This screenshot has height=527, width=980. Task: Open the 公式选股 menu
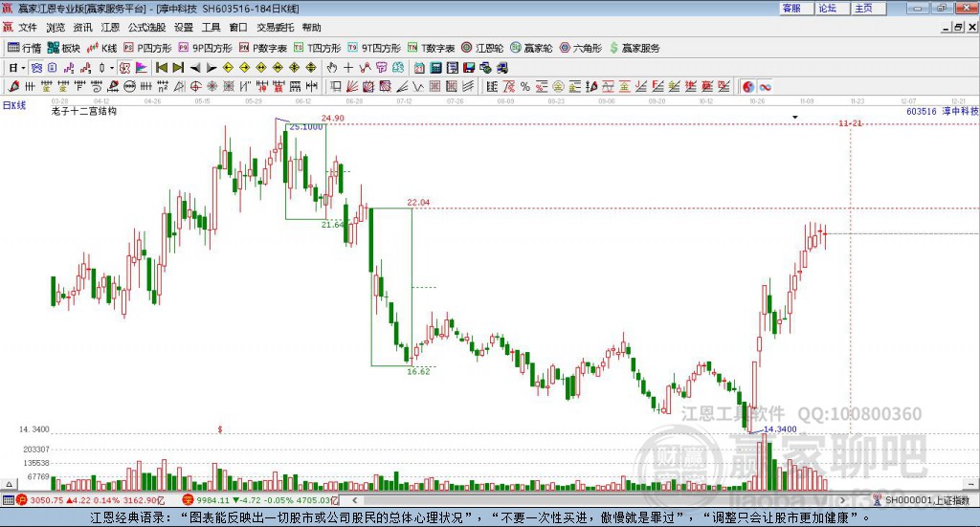click(146, 28)
